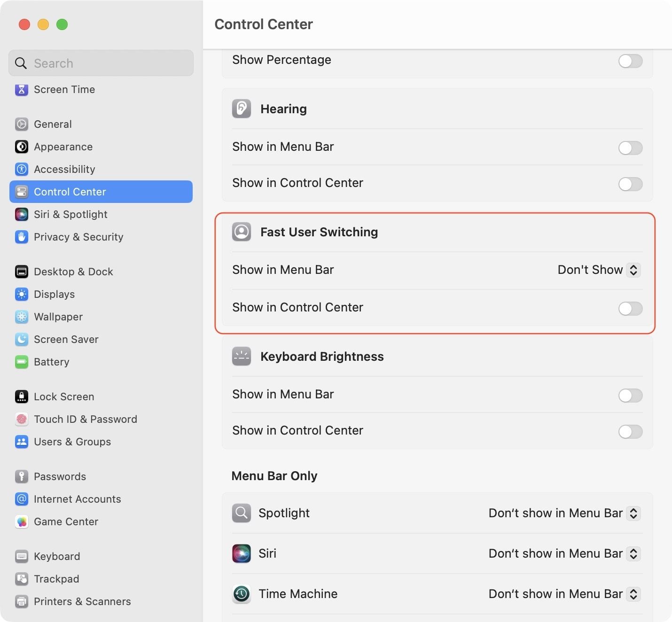
Task: Click the Search field in sidebar
Action: coord(101,63)
